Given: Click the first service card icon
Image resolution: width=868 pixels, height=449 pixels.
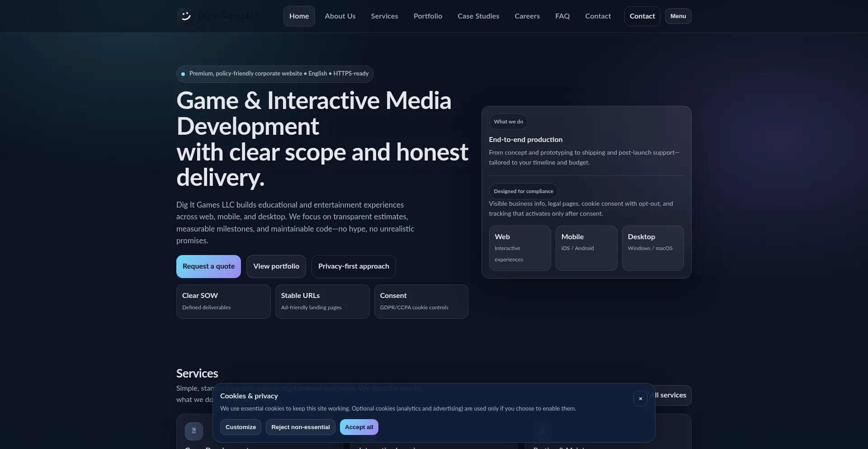Looking at the screenshot, I should 194,431.
